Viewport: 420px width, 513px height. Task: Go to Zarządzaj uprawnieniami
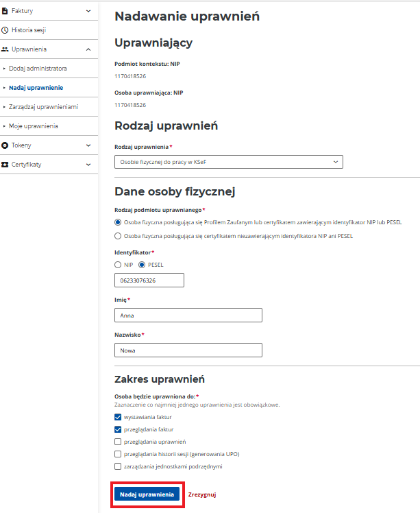point(43,107)
